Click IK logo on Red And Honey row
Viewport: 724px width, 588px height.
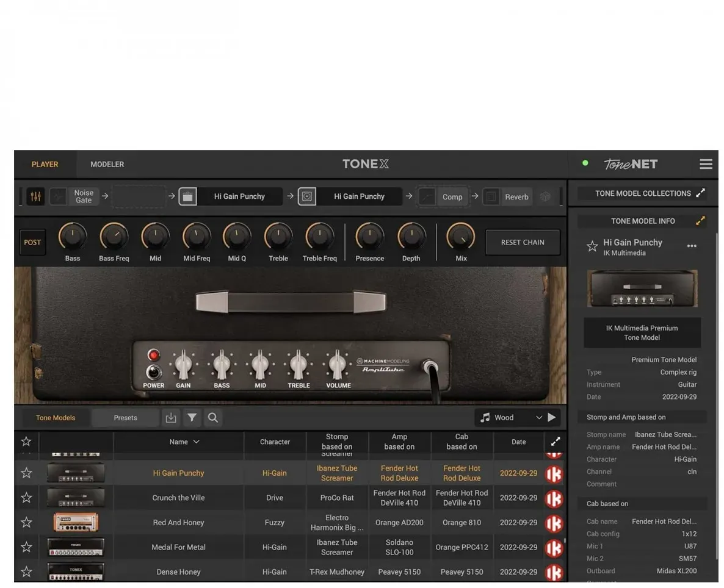tap(554, 523)
